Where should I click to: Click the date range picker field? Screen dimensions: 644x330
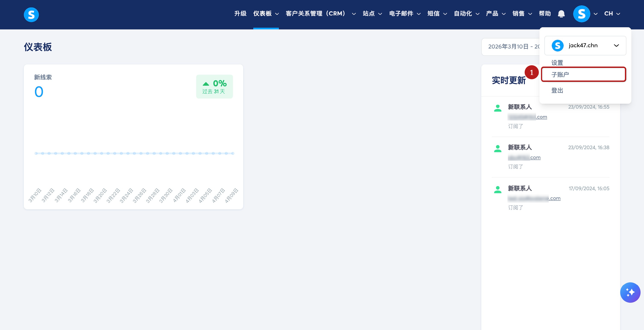click(x=510, y=47)
